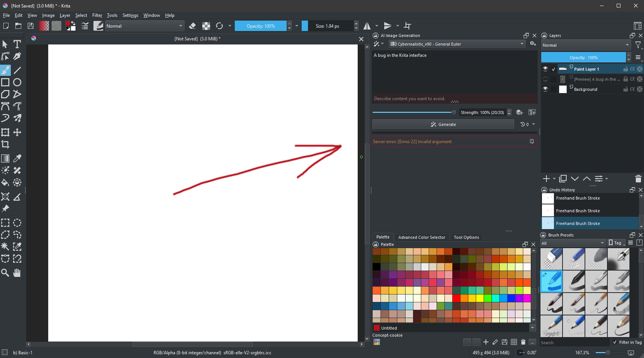The height and width of the screenshot is (358, 644).
Task: Open the brush presets All tag dropdown
Action: (x=573, y=243)
